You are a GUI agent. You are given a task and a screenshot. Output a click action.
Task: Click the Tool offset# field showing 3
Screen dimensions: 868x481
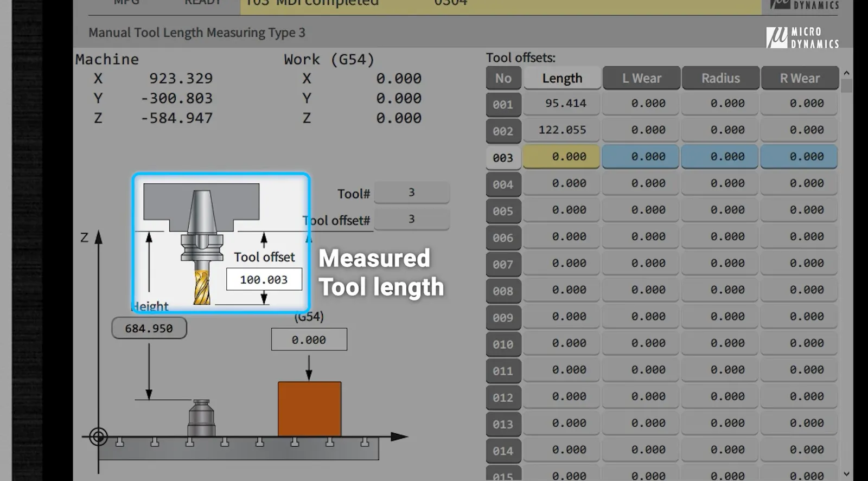coord(412,219)
